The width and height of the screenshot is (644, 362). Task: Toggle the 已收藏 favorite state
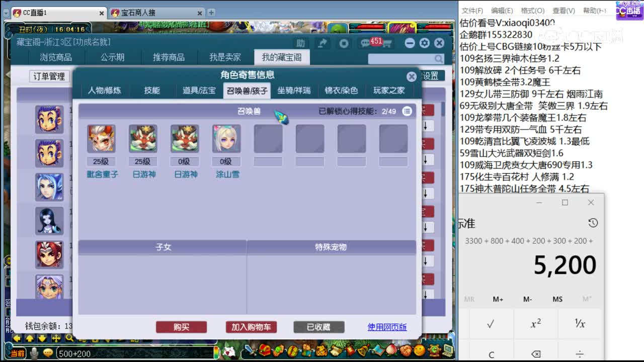(x=318, y=327)
